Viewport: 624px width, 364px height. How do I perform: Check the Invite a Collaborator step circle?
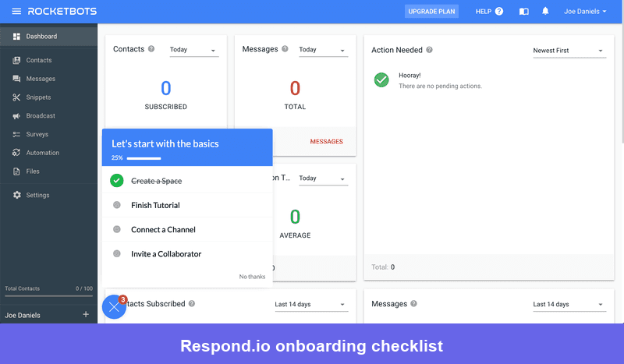coord(116,253)
